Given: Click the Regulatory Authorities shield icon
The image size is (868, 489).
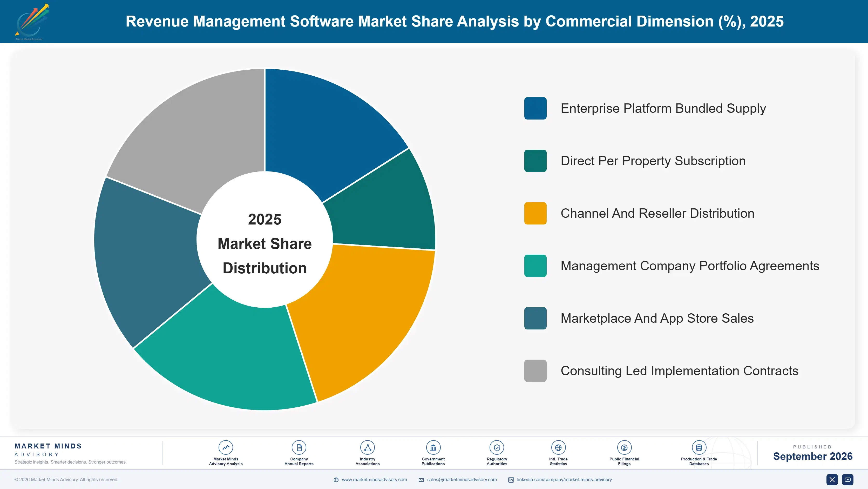Looking at the screenshot, I should (x=497, y=447).
